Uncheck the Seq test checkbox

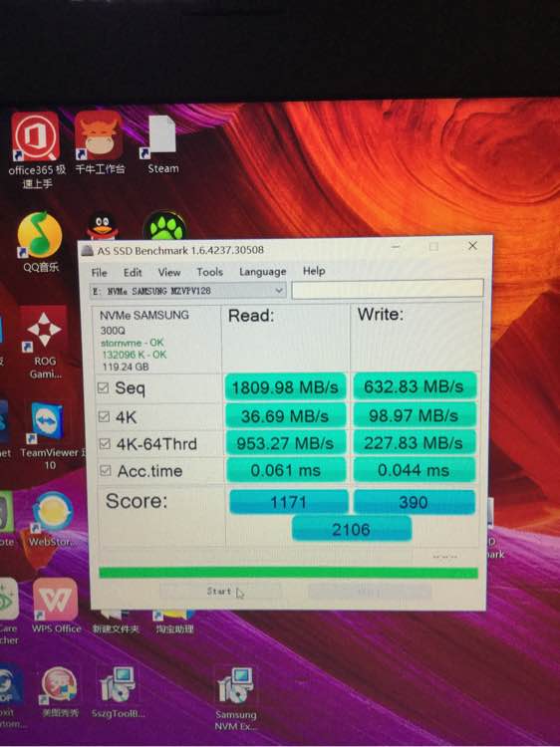pos(103,387)
